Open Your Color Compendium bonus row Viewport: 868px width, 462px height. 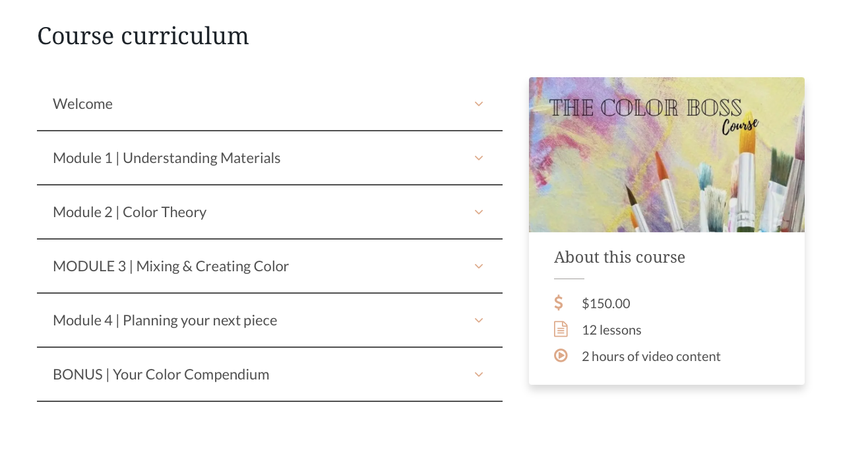click(x=270, y=374)
